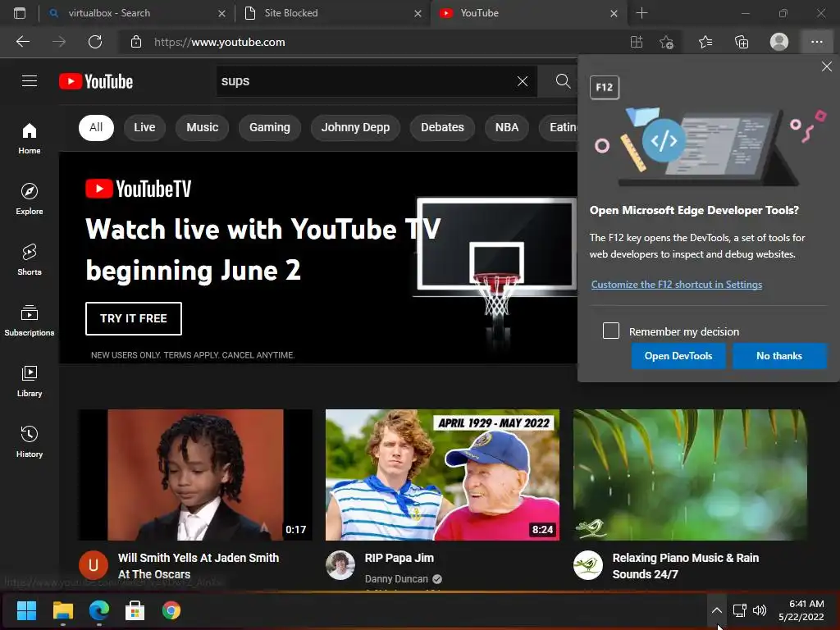The image size is (840, 630).
Task: View site information via the lock icon
Action: click(136, 42)
